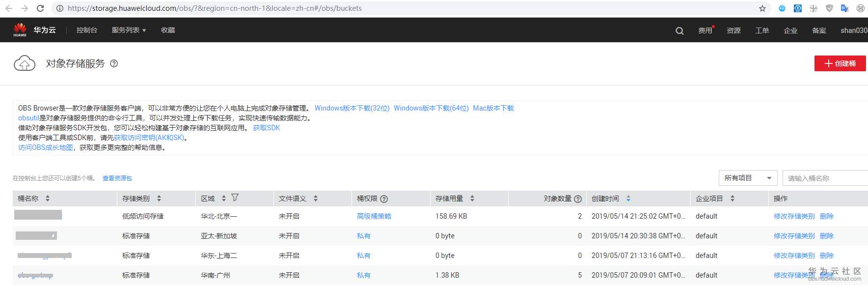Download Windows版本下载(64位)
Screen dimensions: 868x286
[431, 108]
